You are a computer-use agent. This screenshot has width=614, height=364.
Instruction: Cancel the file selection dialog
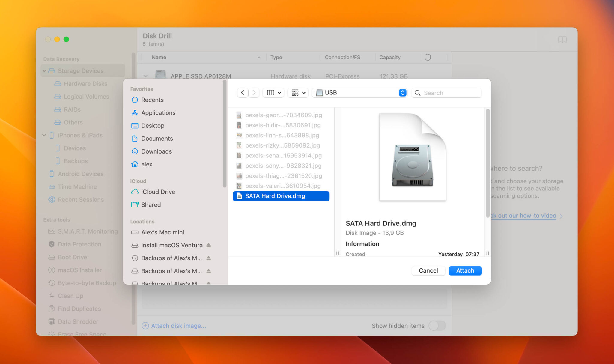(x=428, y=270)
